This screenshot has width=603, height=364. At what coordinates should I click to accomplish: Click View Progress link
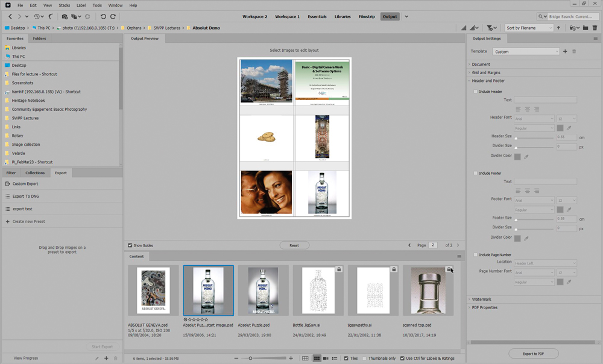tap(26, 358)
